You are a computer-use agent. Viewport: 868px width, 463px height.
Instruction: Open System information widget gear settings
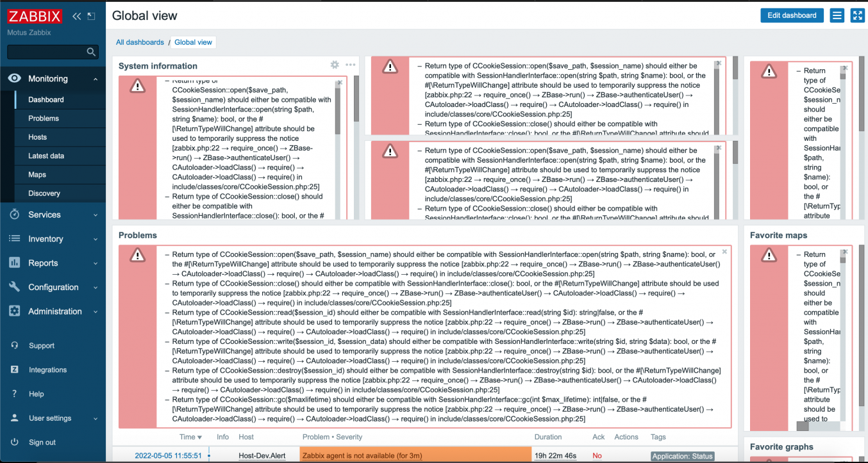pyautogui.click(x=335, y=65)
